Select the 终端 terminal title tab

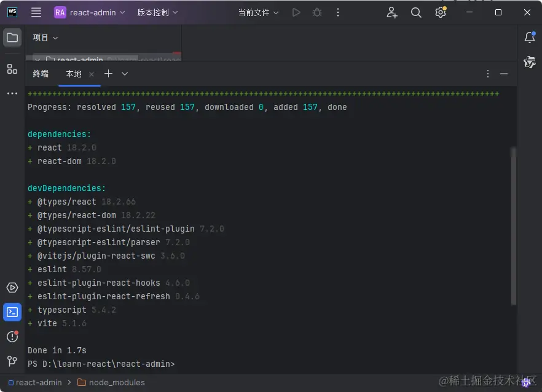(41, 74)
